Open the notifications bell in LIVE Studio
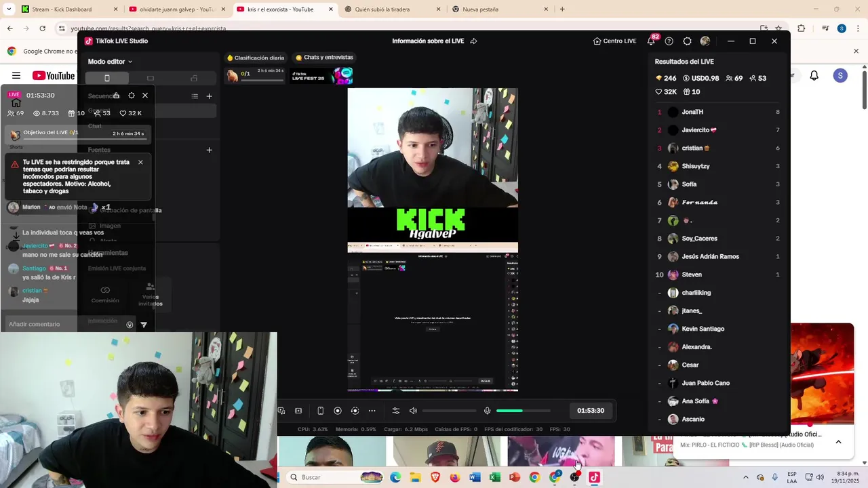This screenshot has width=868, height=488. pyautogui.click(x=651, y=41)
